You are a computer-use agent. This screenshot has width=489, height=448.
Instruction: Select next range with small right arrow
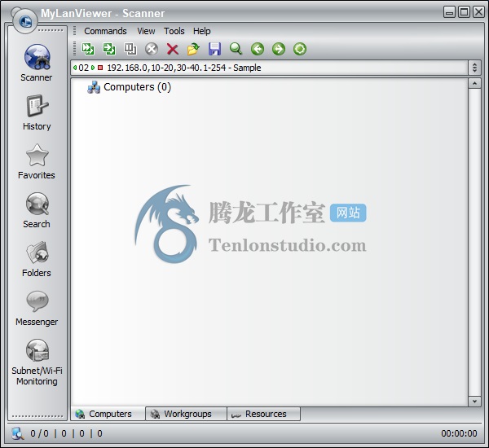tap(93, 68)
